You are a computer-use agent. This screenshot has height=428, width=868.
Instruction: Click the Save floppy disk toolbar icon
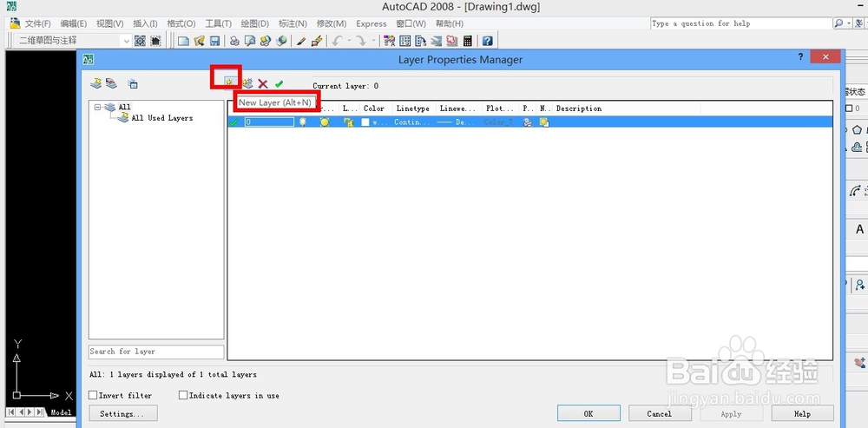tap(214, 41)
